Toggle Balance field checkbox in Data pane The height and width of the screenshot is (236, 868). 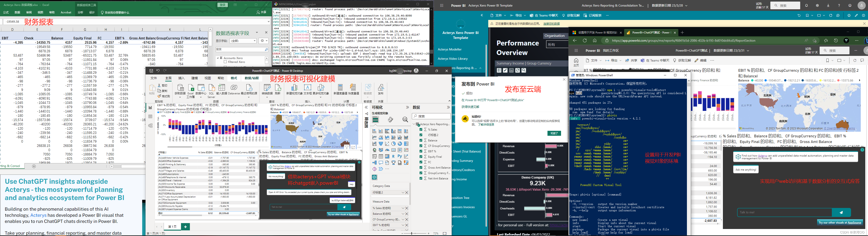[421, 140]
